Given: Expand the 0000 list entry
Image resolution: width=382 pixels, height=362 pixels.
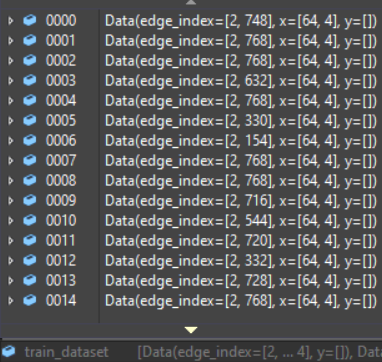Looking at the screenshot, I should click(x=11, y=21).
